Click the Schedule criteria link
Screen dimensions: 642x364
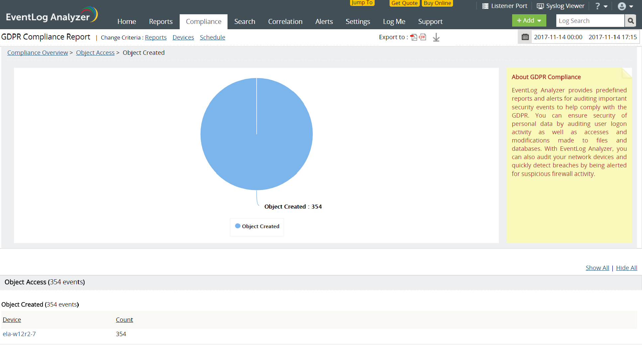[x=212, y=38]
